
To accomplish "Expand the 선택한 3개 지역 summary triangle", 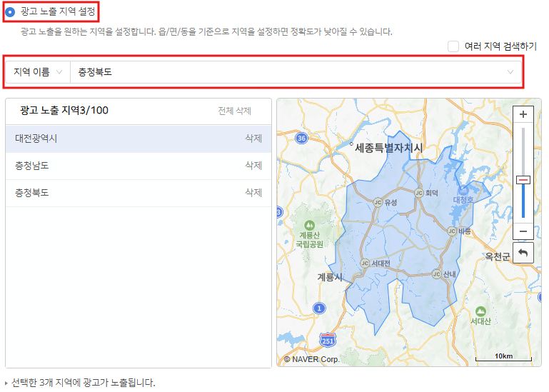I will tap(6, 383).
